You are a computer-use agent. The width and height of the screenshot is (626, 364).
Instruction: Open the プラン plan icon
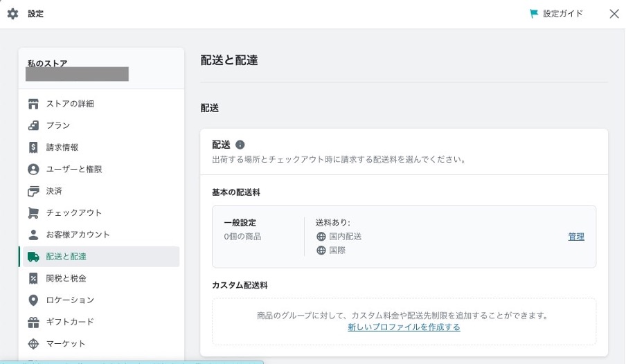coord(33,126)
